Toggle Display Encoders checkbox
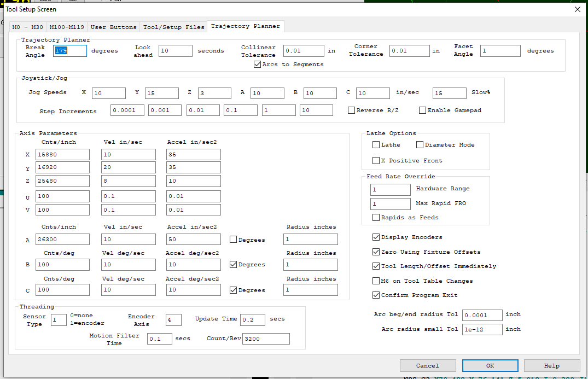Image resolution: width=588 pixels, height=379 pixels. 376,237
